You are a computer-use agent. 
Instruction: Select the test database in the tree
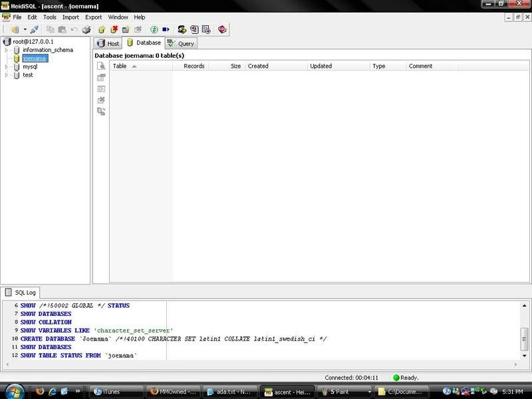(28, 75)
